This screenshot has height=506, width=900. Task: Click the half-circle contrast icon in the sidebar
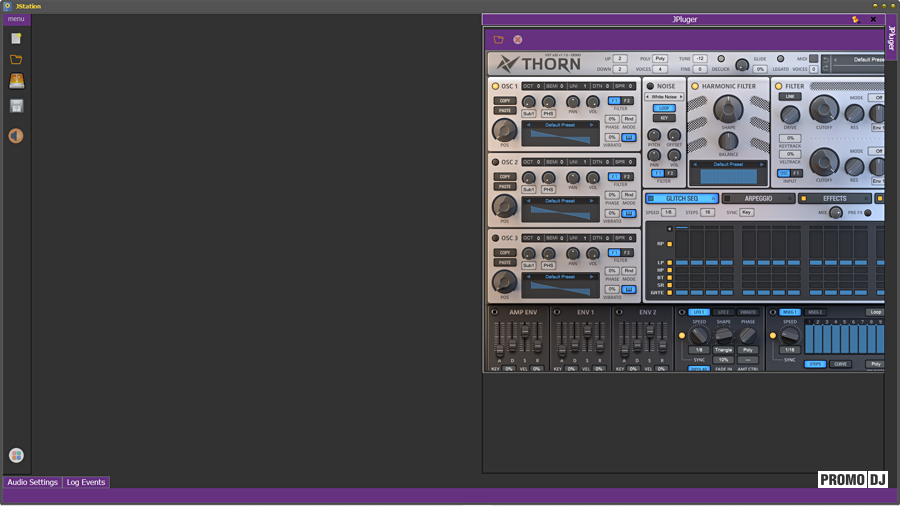point(16,136)
